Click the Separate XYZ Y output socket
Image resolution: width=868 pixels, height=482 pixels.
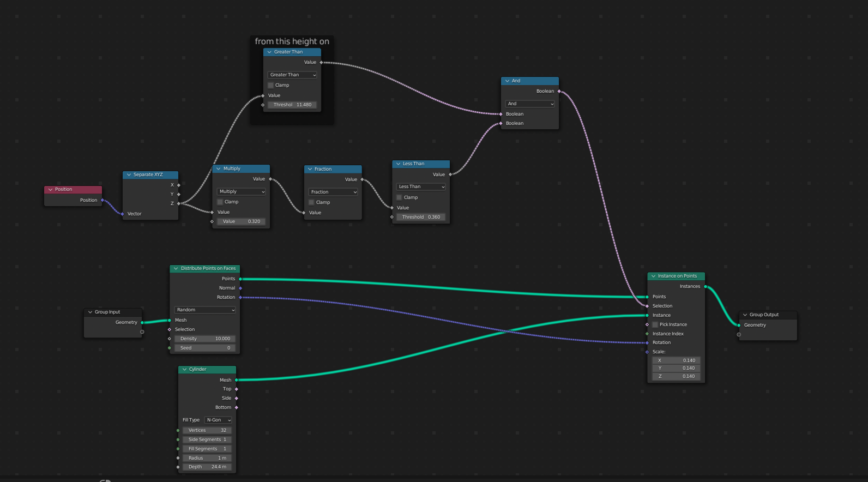click(179, 195)
